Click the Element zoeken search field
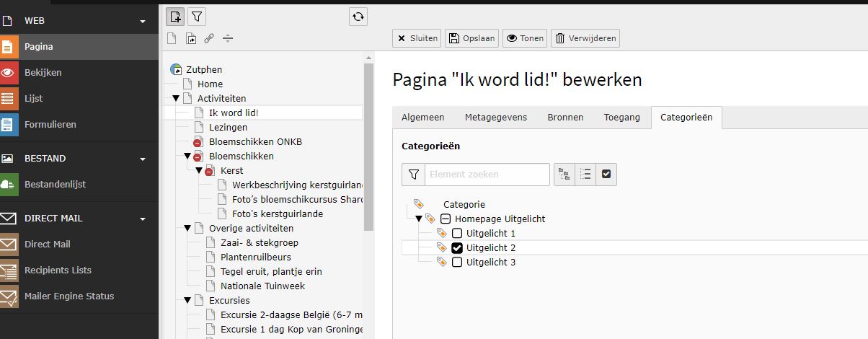 click(x=487, y=174)
